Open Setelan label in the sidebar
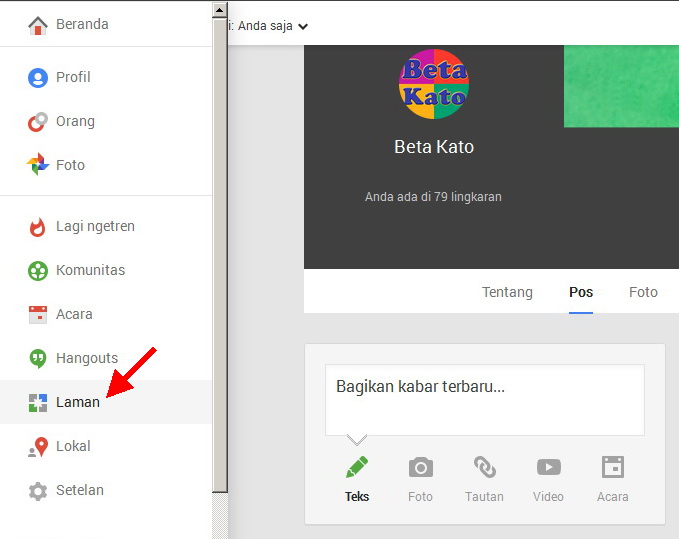 point(80,490)
